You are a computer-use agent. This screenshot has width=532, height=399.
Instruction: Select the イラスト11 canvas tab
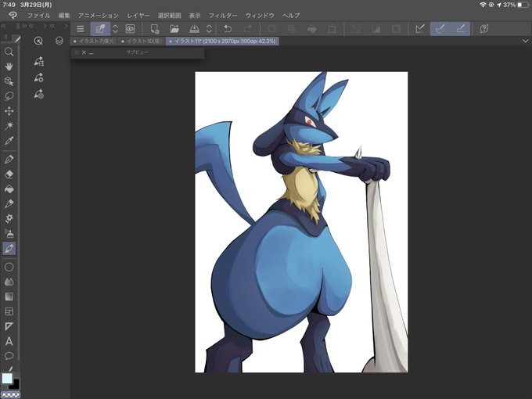(x=222, y=41)
